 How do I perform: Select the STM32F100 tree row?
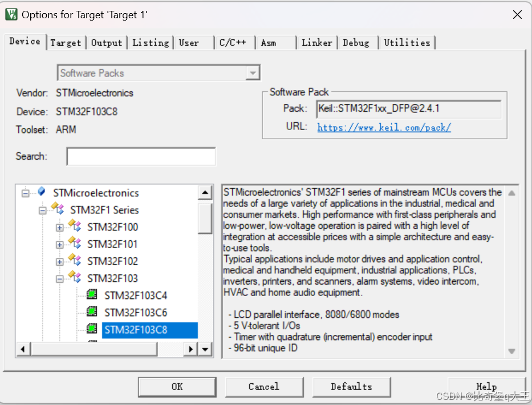[113, 227]
